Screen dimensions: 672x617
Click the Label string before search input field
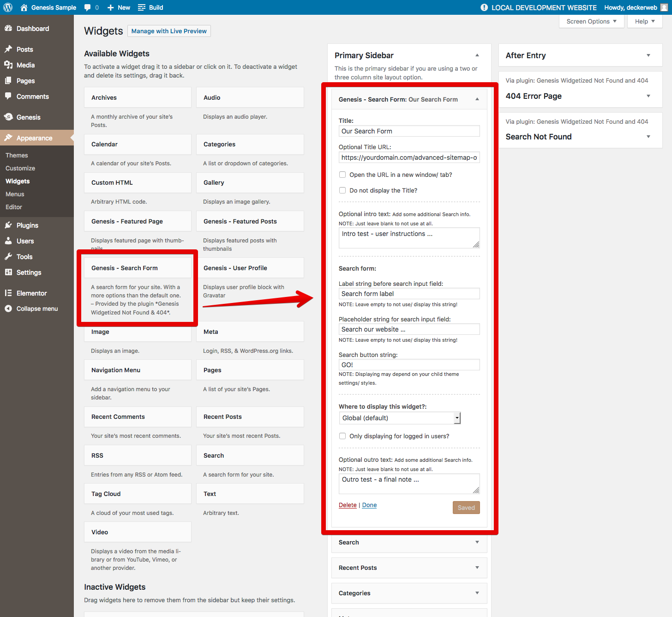point(409,294)
